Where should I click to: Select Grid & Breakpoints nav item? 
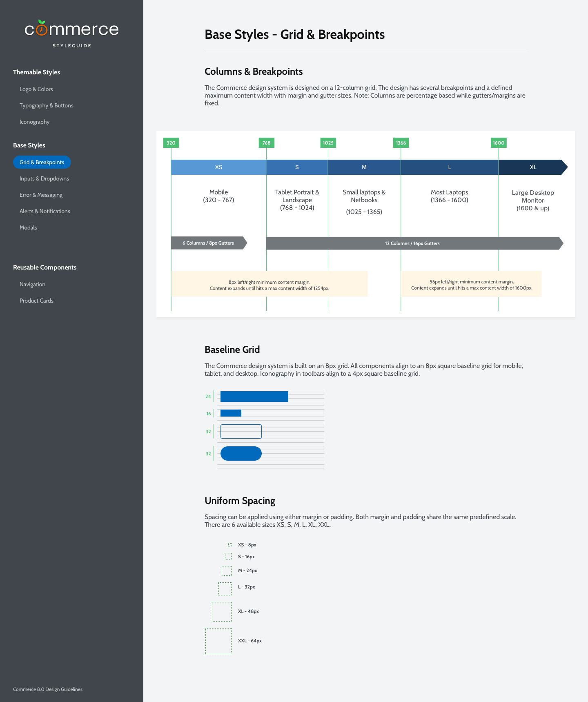[x=42, y=162]
